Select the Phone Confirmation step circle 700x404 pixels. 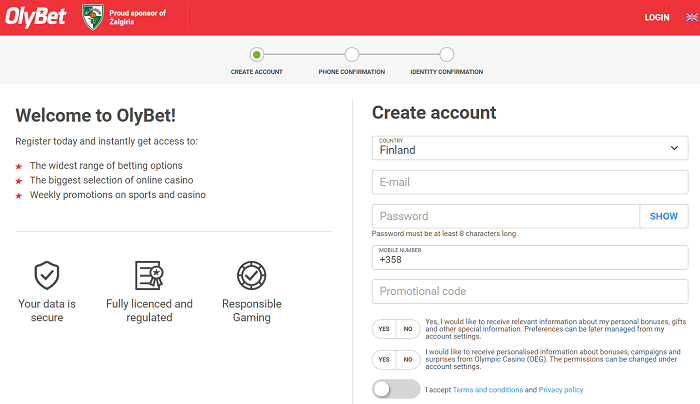[351, 55]
